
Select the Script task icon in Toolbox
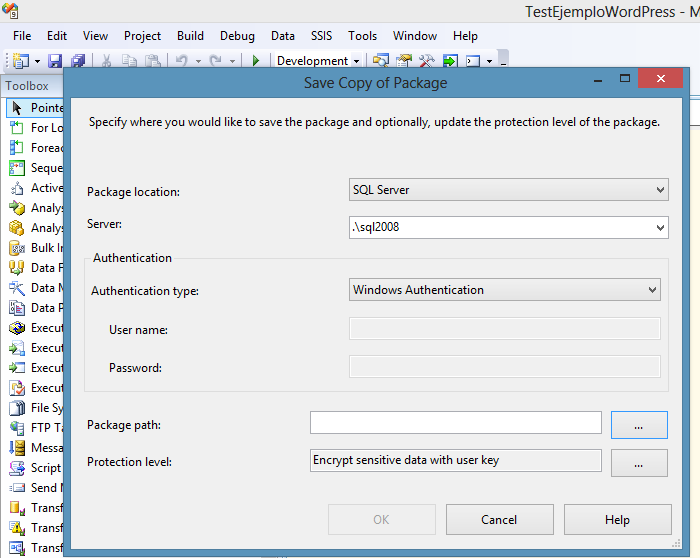point(17,468)
